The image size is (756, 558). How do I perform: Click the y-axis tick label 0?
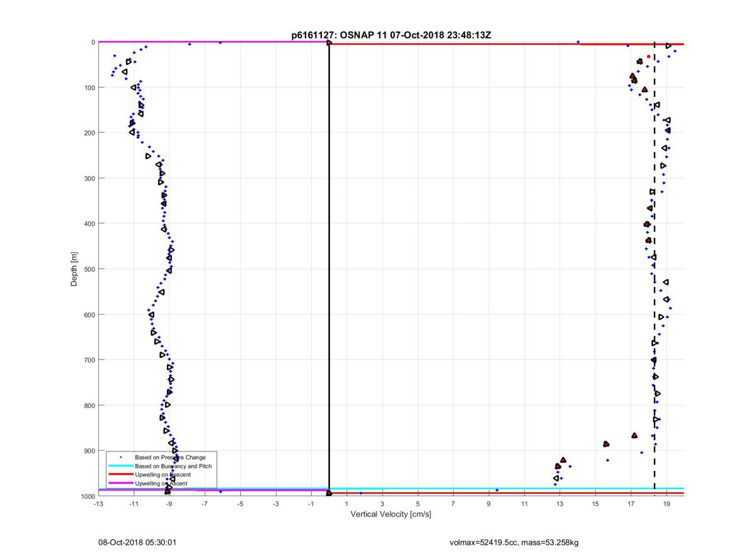[93, 42]
